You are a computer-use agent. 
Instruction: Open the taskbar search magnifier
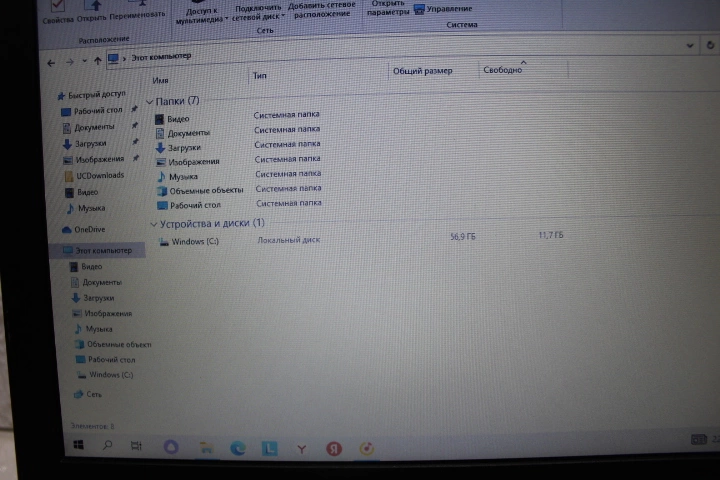coord(108,447)
